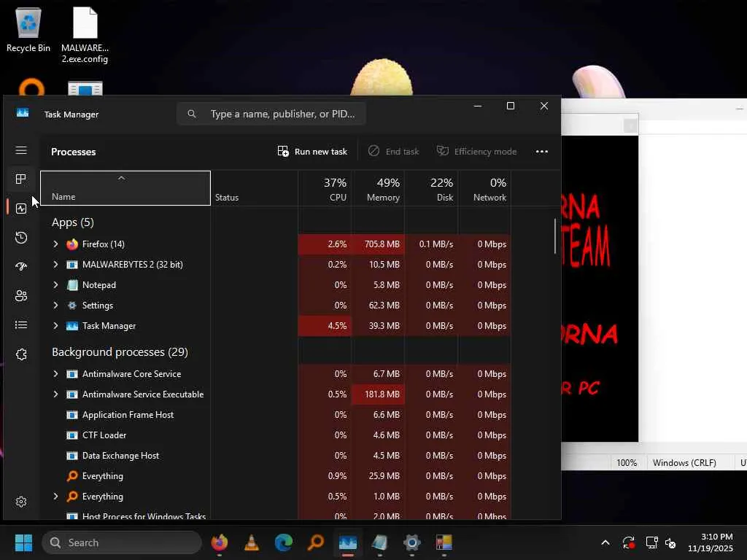
Task: Open the Details sidebar tab
Action: pyautogui.click(x=21, y=324)
